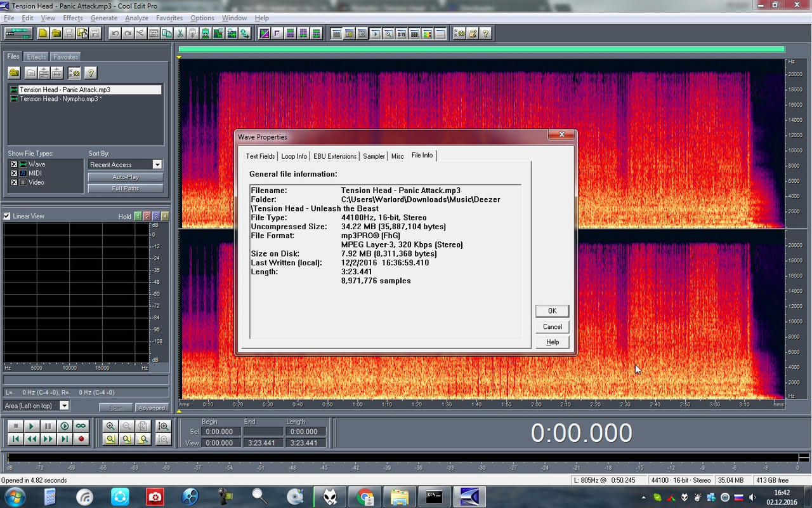Viewport: 812px width, 508px height.
Task: Switch to Misc tab
Action: 397,156
